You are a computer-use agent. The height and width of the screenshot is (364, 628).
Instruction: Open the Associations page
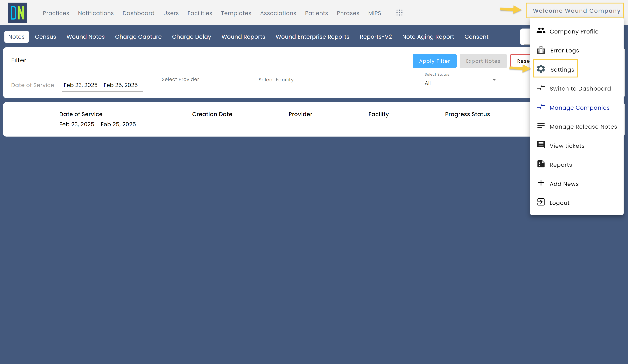point(278,13)
